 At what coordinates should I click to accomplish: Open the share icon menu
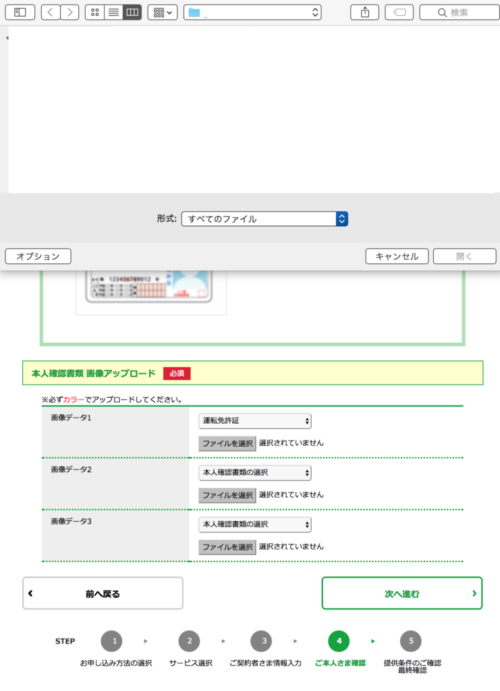tap(365, 12)
